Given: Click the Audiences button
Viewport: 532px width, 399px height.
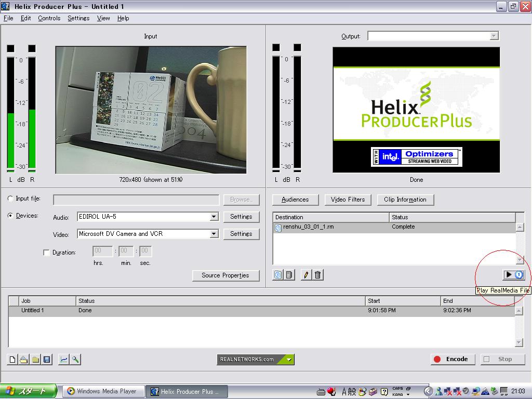Looking at the screenshot, I should click(295, 199).
